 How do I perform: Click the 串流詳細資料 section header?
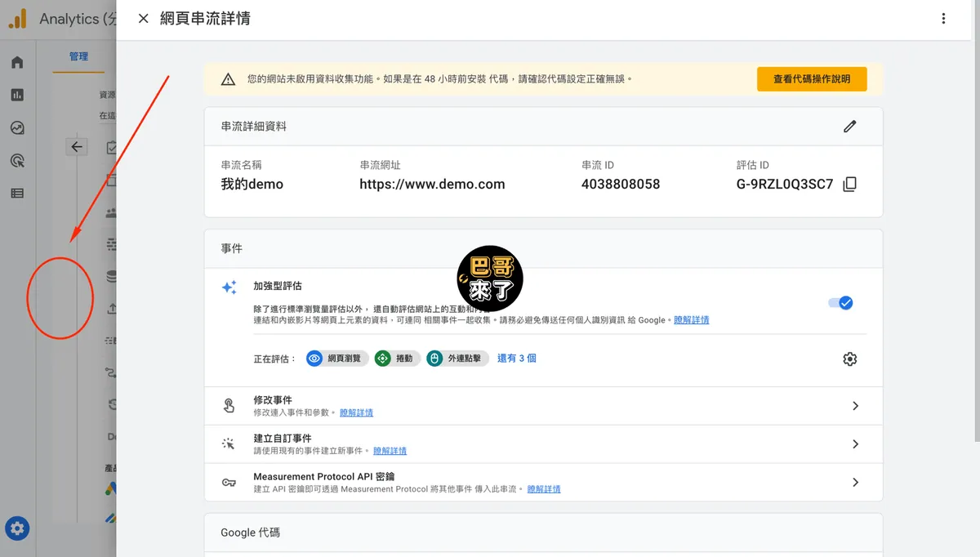tap(254, 127)
